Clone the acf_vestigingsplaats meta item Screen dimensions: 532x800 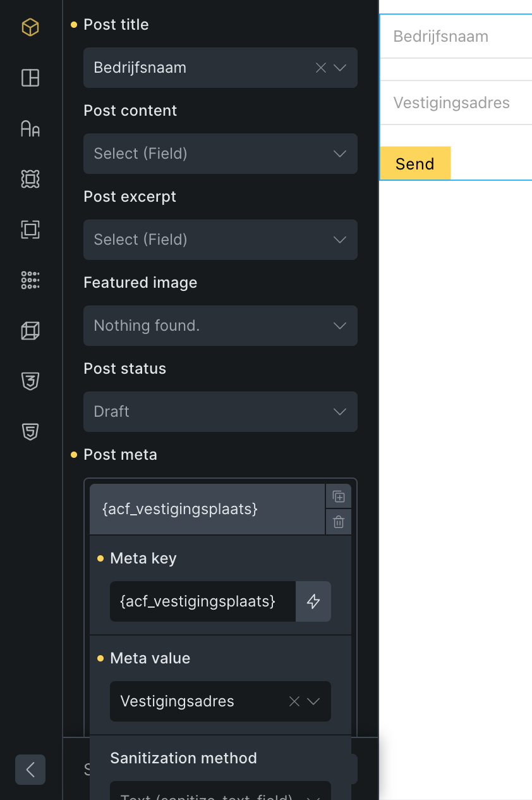339,497
